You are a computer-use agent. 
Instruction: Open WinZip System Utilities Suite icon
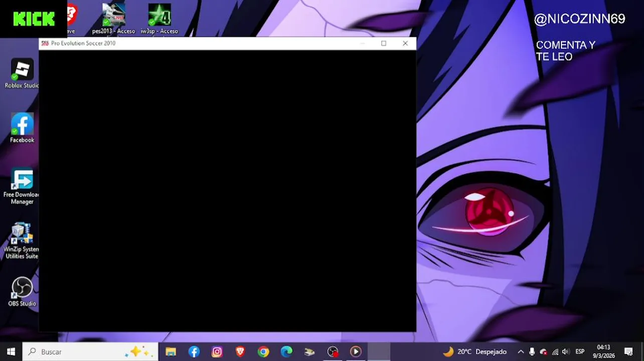pos(22,241)
